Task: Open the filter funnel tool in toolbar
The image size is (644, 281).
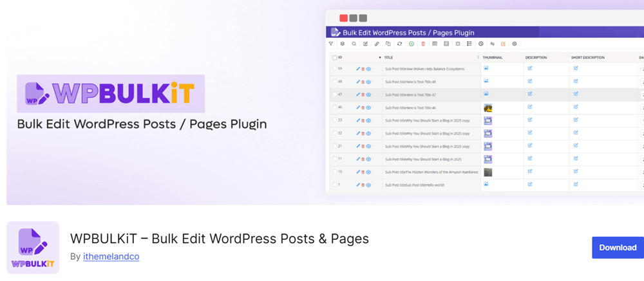Action: [x=331, y=44]
